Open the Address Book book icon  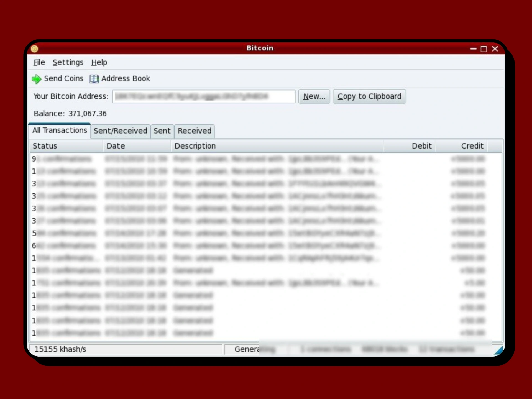point(94,79)
